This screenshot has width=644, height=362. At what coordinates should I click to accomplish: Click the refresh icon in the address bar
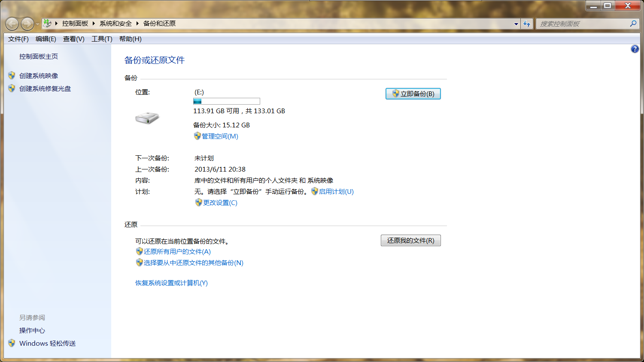[527, 24]
